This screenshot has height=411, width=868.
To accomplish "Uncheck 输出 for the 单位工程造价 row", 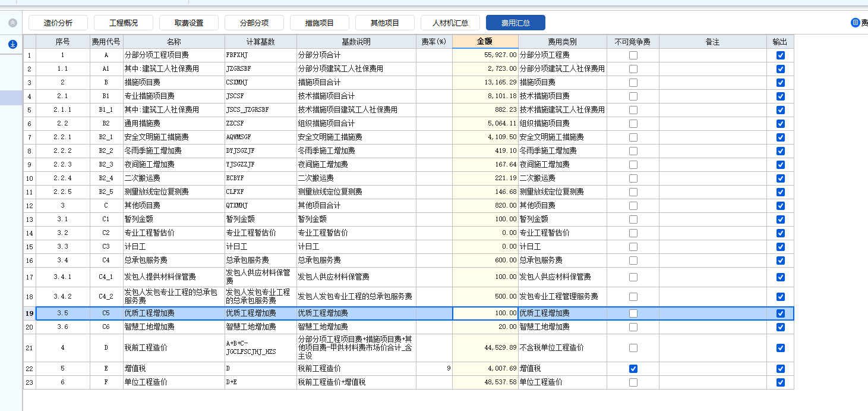I will click(780, 382).
